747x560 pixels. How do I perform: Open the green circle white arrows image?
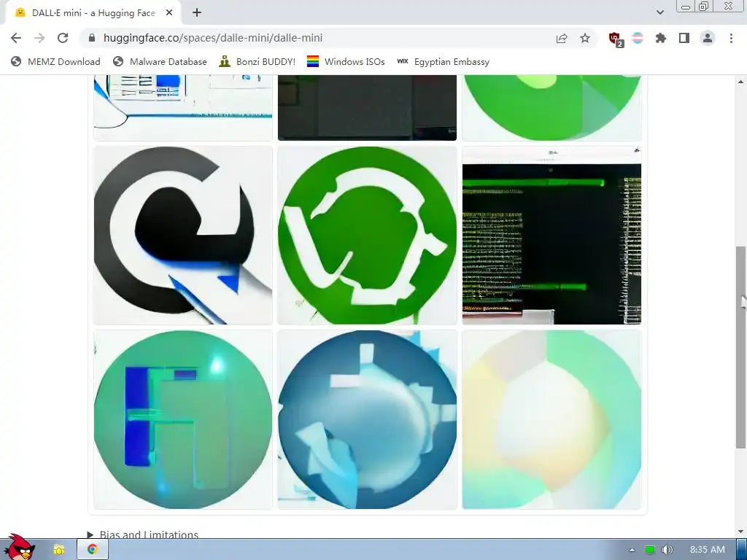coord(368,236)
